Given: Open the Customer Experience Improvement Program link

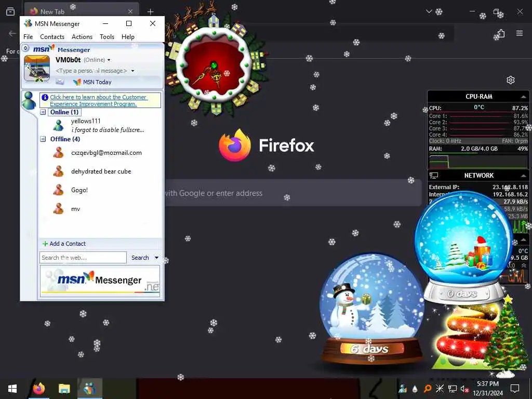Looking at the screenshot, I should pyautogui.click(x=98, y=100).
